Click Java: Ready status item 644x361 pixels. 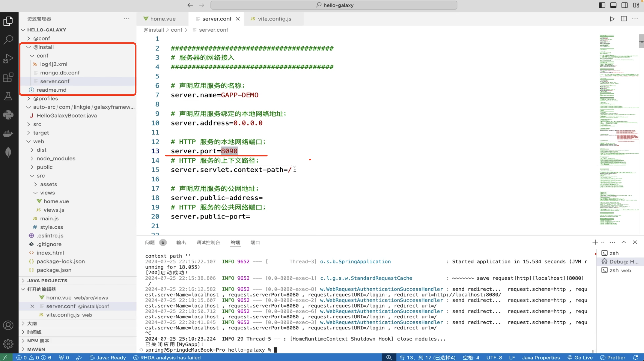(x=108, y=357)
